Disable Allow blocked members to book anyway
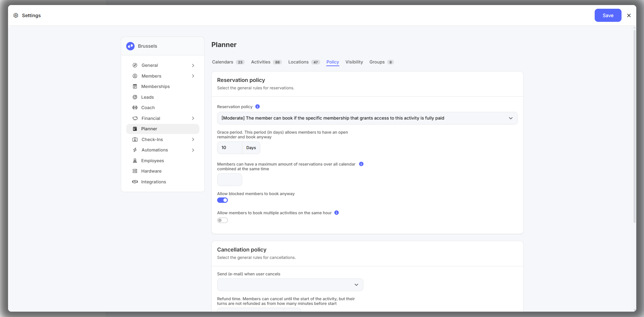The width and height of the screenshot is (644, 317). click(x=222, y=200)
